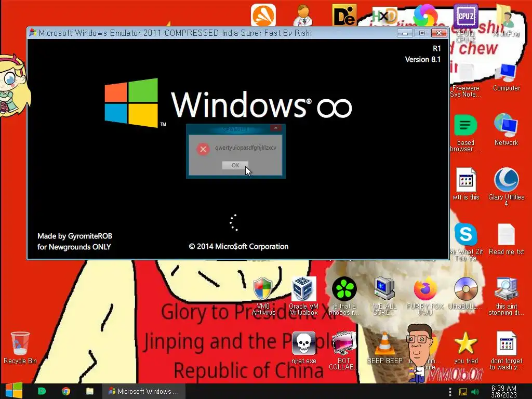Maximize the Windows Emulator window

422,33
